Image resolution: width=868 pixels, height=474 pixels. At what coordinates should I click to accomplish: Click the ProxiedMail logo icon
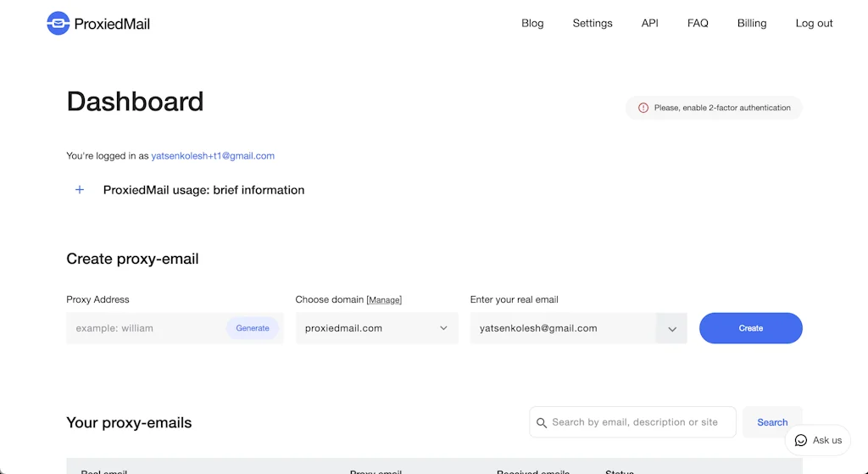coord(58,23)
